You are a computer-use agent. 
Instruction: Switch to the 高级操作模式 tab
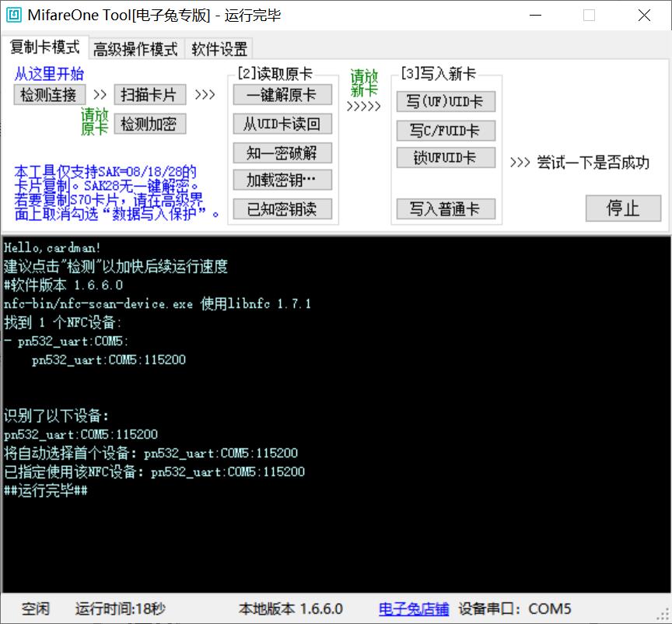coord(135,49)
